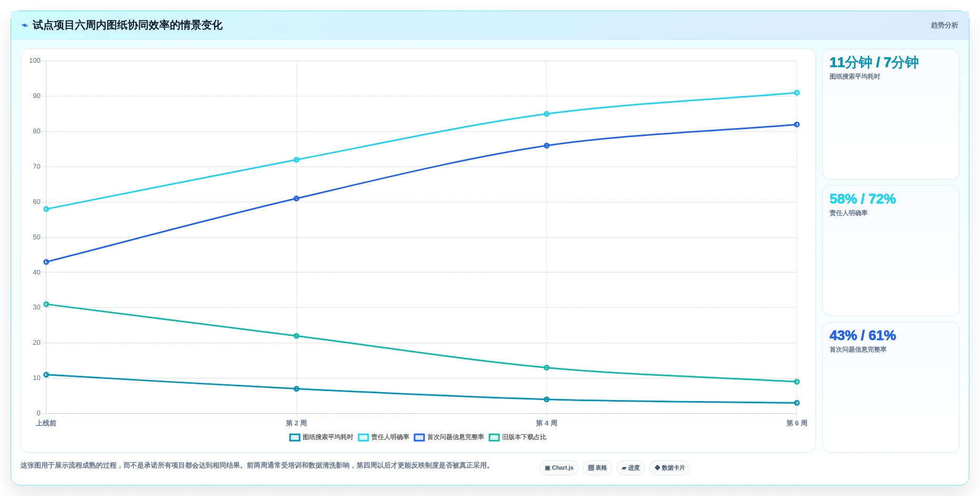This screenshot has width=980, height=496.
Task: Click 旧版本下载占比 point at 第 2 周
Action: 296,336
